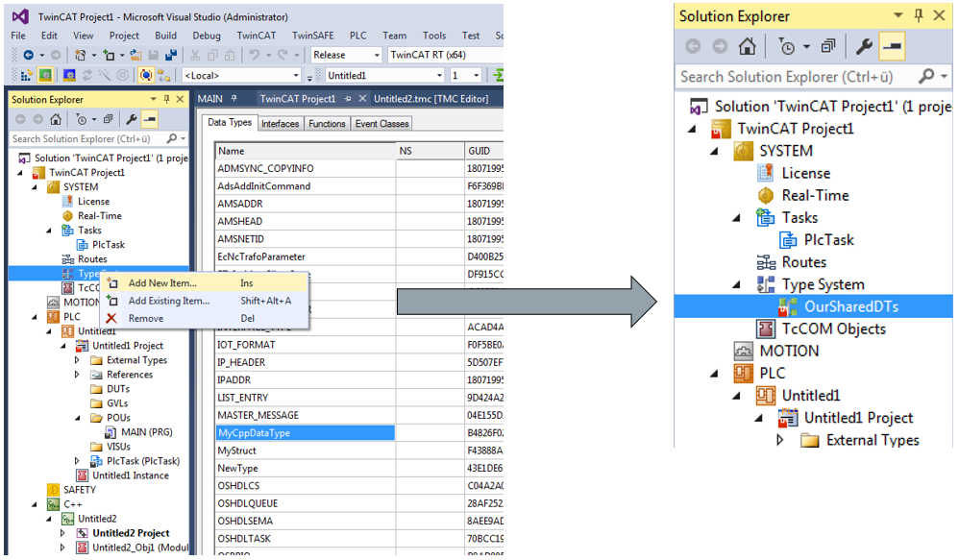
Task: Click TwinCAT Show Sub Items icon
Action: (163, 75)
